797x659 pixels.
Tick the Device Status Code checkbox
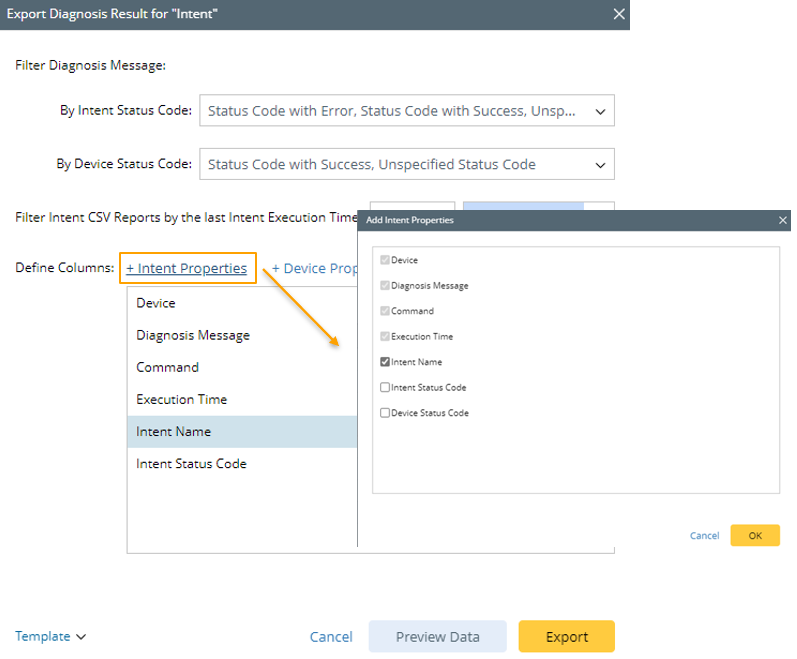point(386,413)
